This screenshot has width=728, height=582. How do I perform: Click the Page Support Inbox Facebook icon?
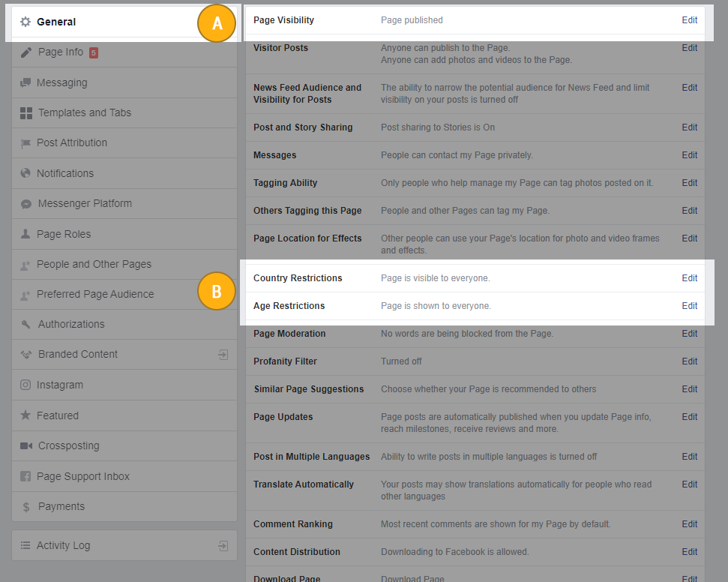[x=25, y=476]
